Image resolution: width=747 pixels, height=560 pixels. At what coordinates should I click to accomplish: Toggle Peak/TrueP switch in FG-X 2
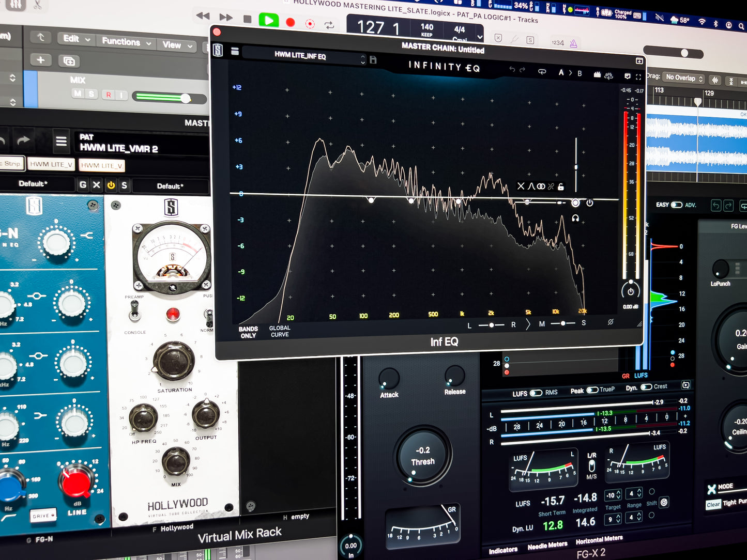coord(592,390)
